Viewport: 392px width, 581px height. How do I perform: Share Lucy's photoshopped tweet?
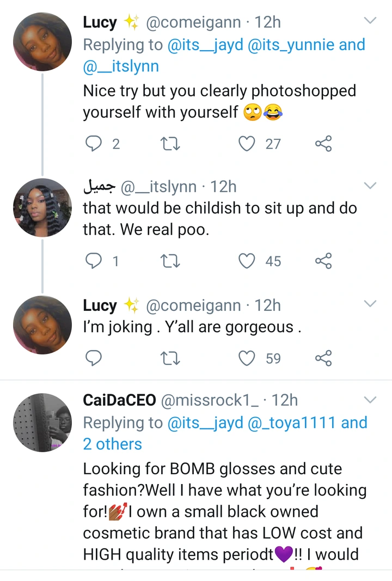click(323, 144)
